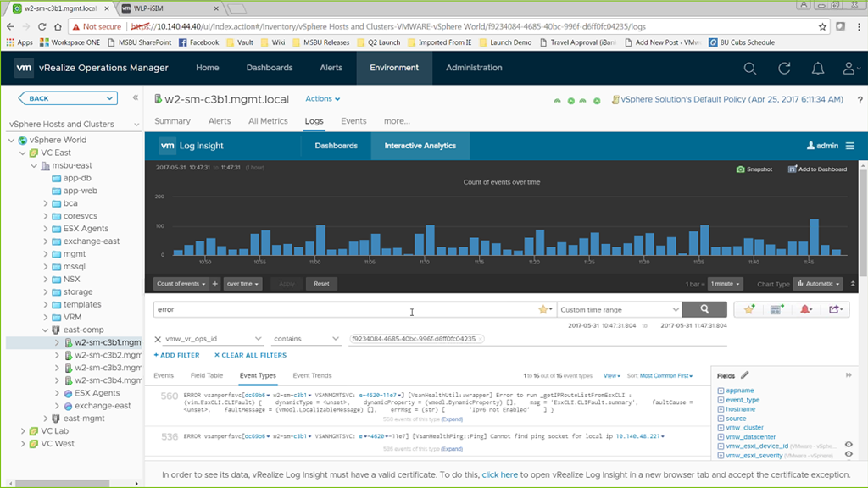Click the Add to Dashboard icon
868x488 pixels.
(817, 169)
